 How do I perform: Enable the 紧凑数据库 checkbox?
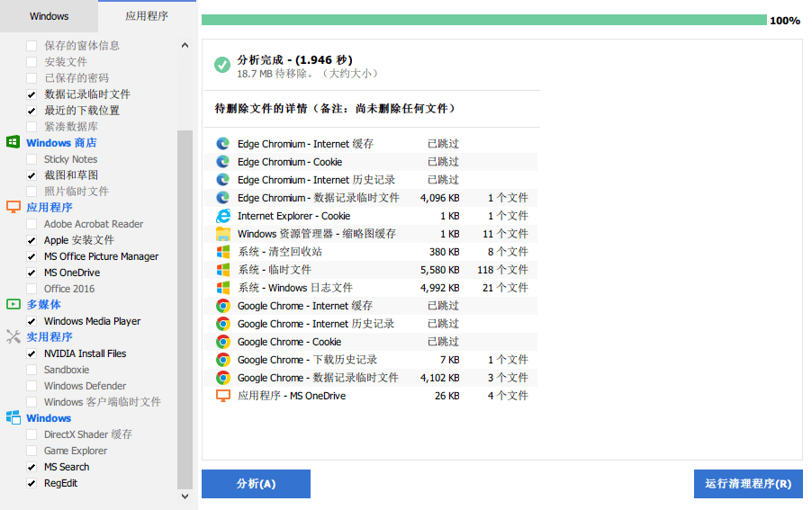pos(32,127)
